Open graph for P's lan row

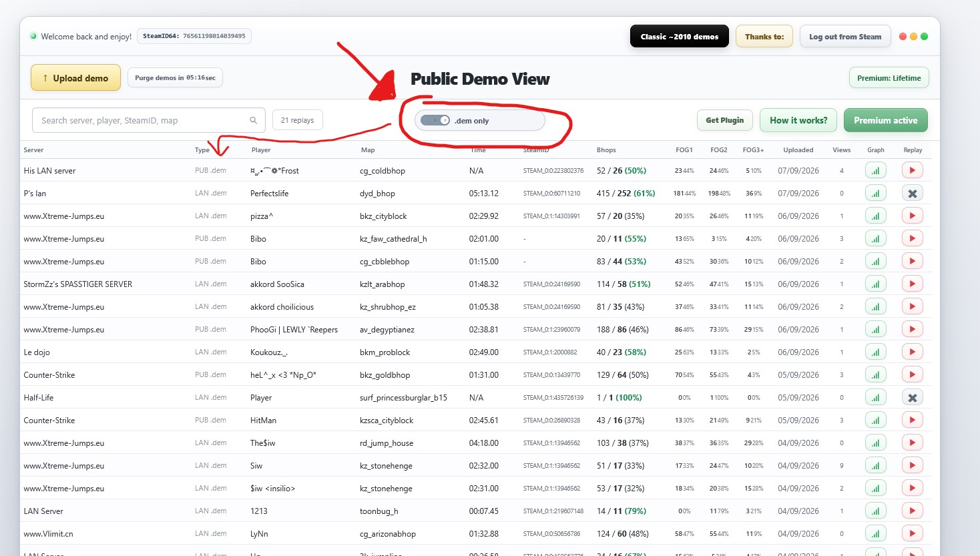[875, 194]
